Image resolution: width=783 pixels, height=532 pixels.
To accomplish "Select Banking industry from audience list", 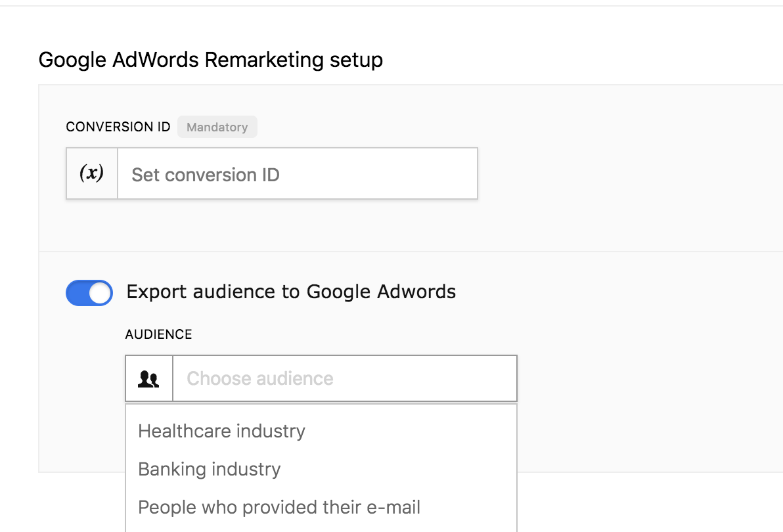I will pos(321,469).
